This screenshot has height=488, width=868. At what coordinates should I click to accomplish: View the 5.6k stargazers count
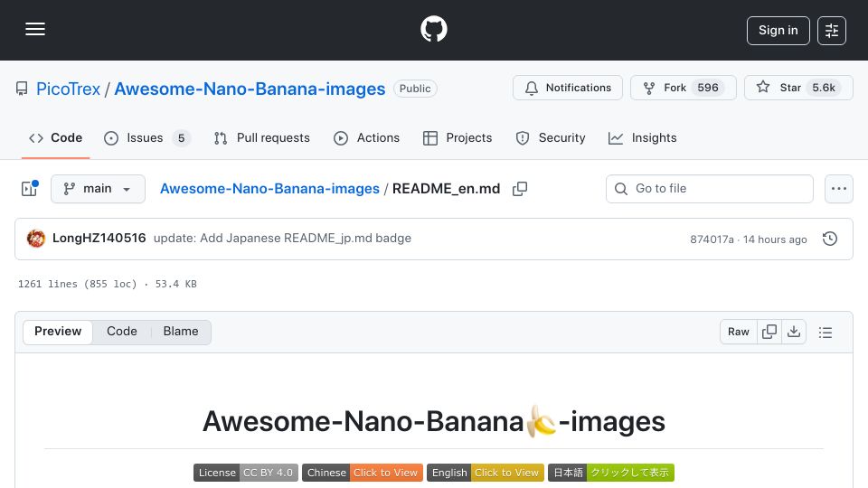pyautogui.click(x=823, y=88)
